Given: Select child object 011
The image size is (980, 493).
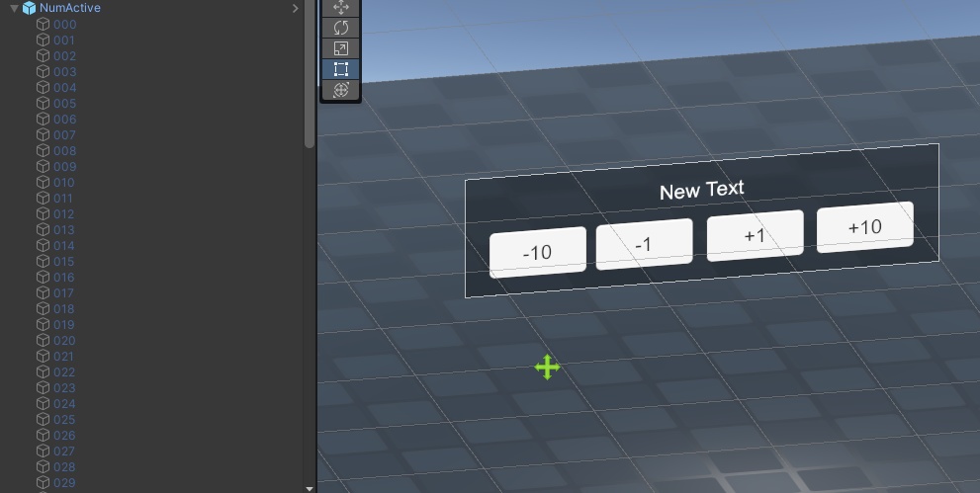Looking at the screenshot, I should click(63, 199).
